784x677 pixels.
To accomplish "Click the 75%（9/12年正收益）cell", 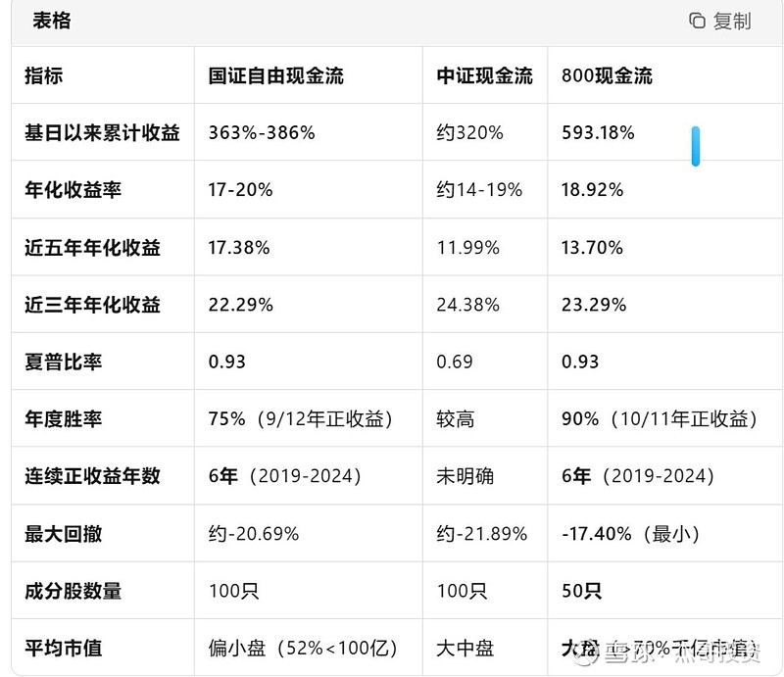I will (x=300, y=419).
